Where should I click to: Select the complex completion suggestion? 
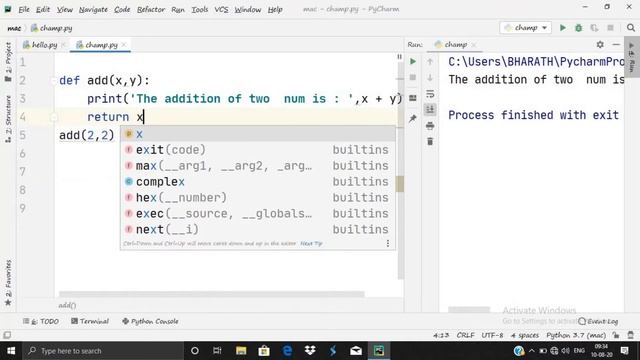258,182
